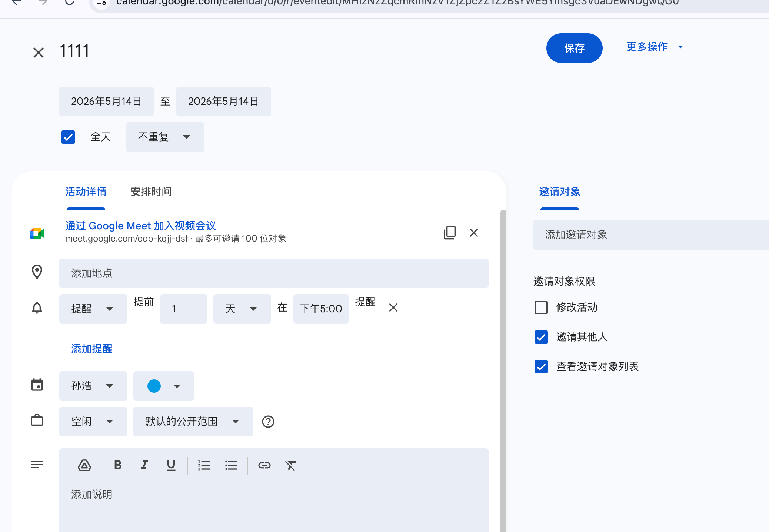Screen dimensions: 769x532
Task: Click the start date 2026年5月14日
Action: (107, 102)
